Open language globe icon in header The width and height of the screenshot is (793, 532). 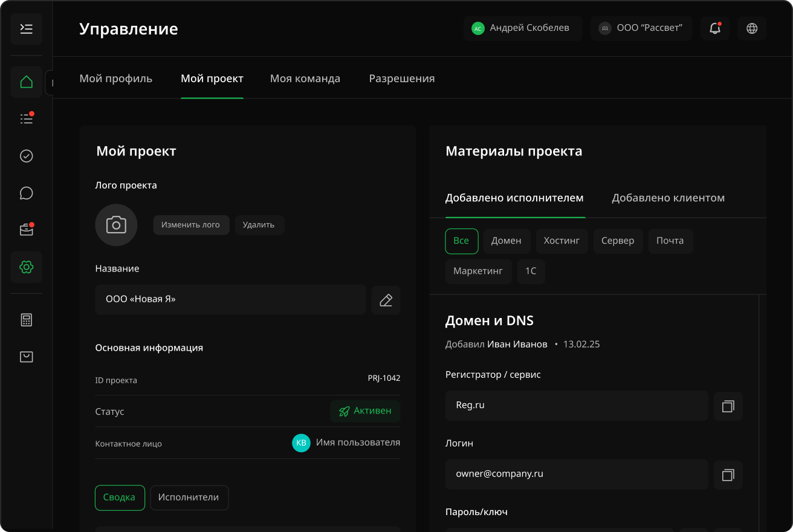[752, 28]
